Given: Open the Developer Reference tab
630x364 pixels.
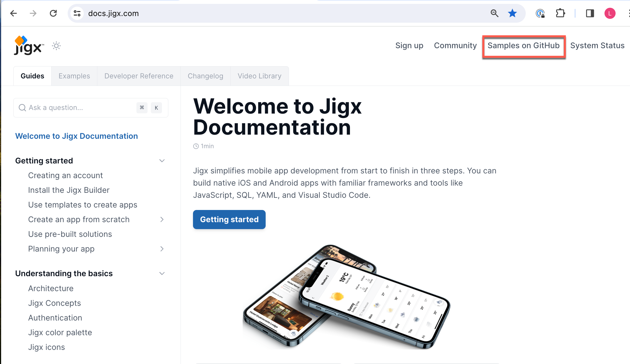Looking at the screenshot, I should click(x=139, y=76).
